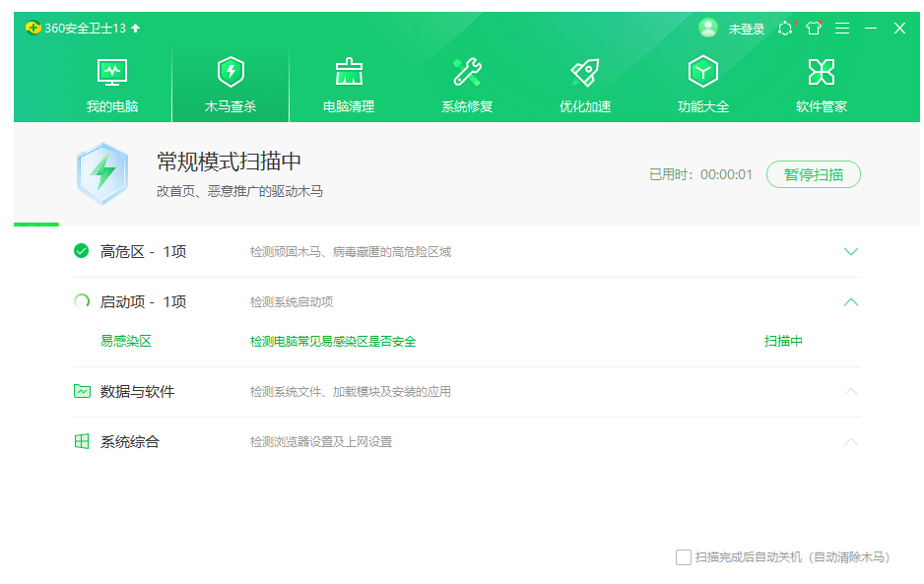This screenshot has height=584, width=924.
Task: Click the 暂停扫描 button
Action: 813,174
